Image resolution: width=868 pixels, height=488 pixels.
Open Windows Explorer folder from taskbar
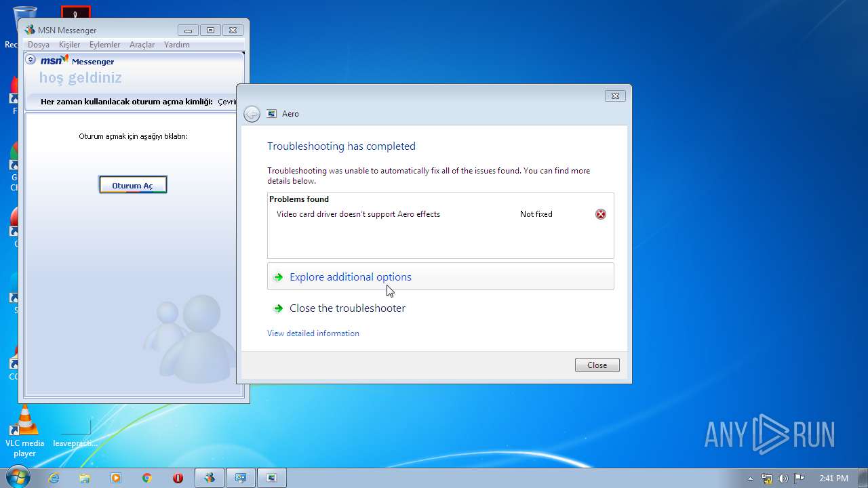(85, 478)
